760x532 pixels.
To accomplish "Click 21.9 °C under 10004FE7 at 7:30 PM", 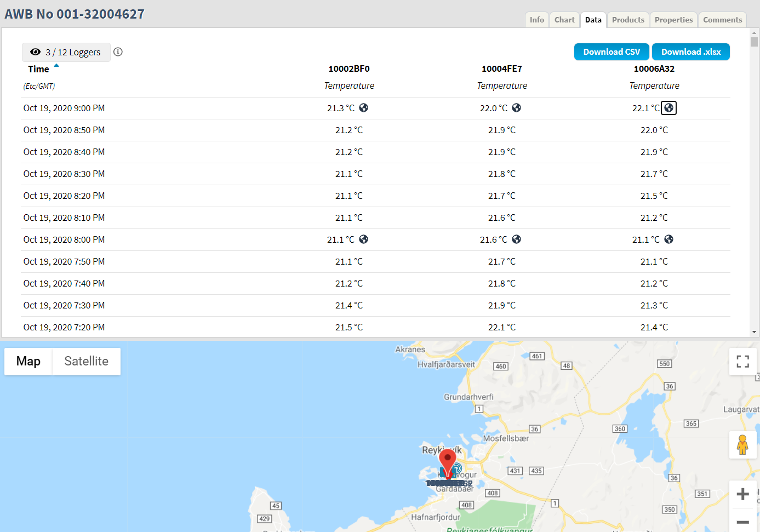I will click(x=502, y=306).
